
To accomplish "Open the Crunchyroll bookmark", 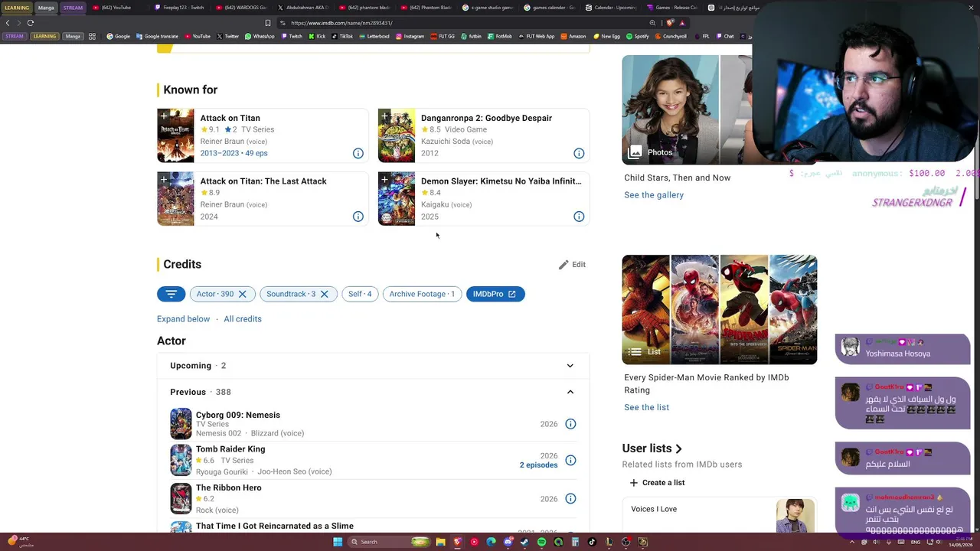I will coord(671,36).
